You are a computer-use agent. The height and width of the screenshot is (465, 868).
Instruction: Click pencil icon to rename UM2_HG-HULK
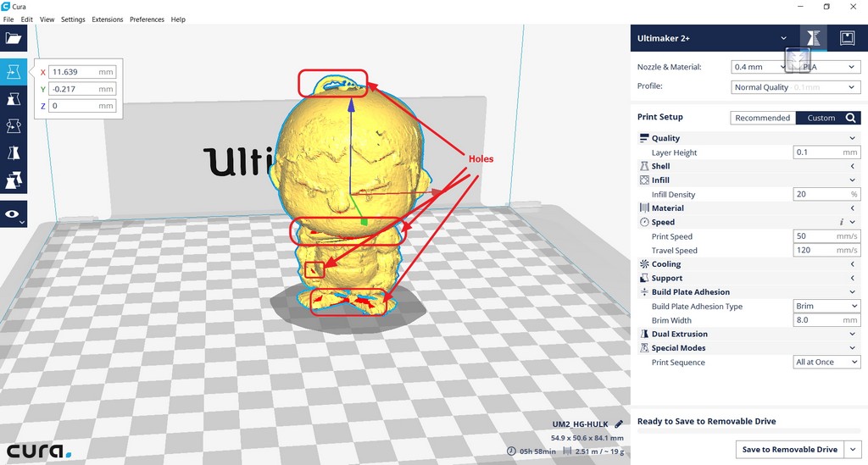click(619, 424)
